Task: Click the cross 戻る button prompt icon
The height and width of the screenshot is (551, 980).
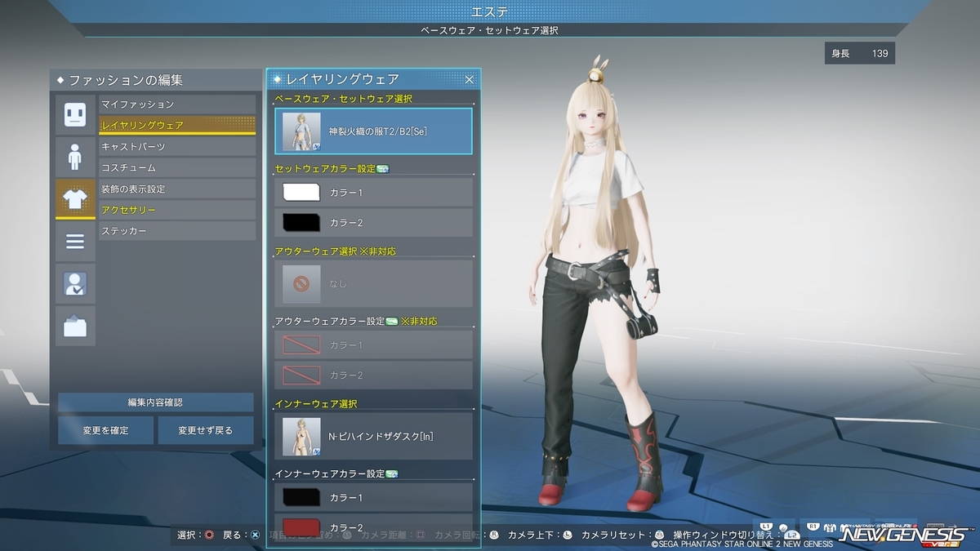Action: [256, 535]
